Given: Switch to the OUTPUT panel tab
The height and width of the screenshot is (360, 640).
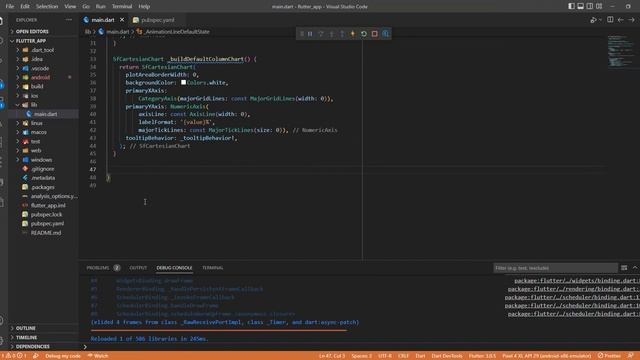Looking at the screenshot, I should tap(138, 268).
